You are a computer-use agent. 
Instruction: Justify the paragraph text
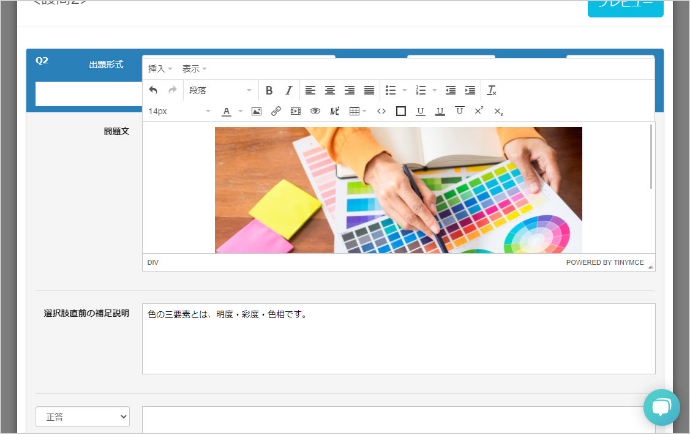tap(369, 90)
